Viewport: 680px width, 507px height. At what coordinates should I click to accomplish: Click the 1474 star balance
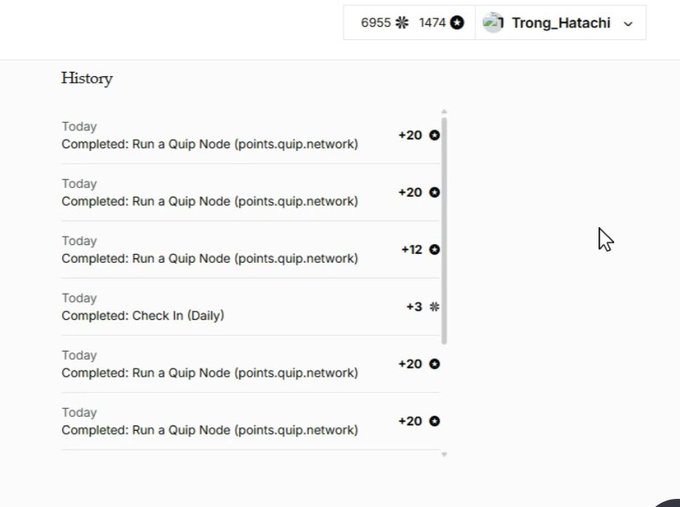(x=432, y=23)
